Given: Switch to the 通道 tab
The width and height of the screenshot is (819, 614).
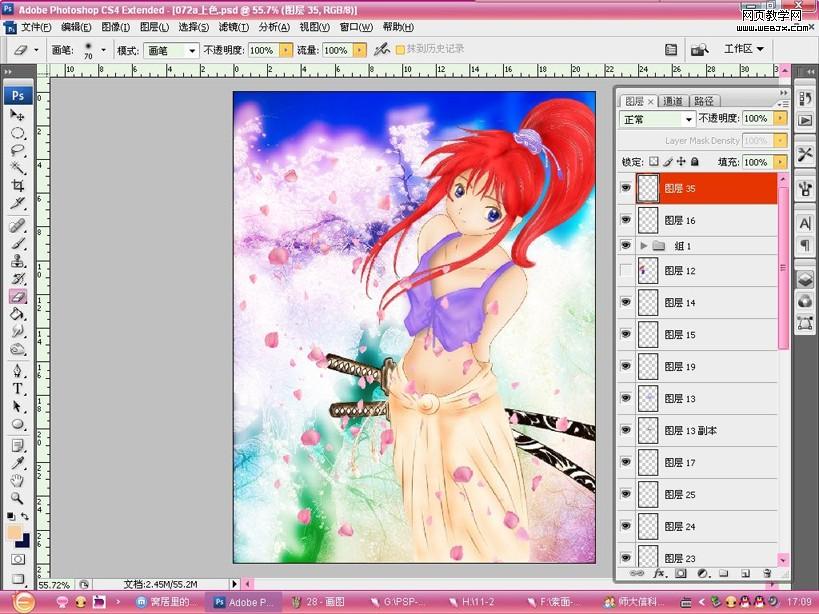Looking at the screenshot, I should pos(672,101).
